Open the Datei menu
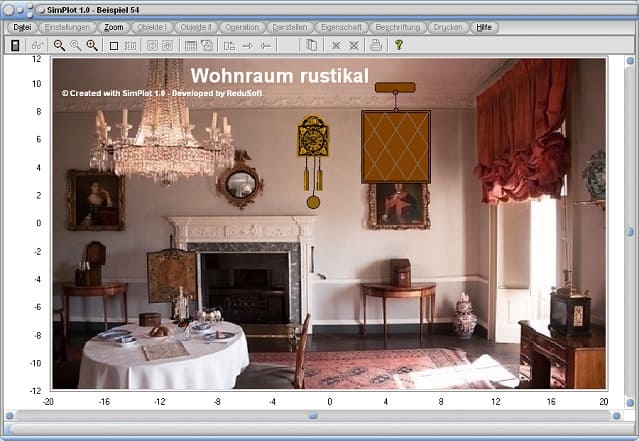This screenshot has width=639, height=441. point(22,27)
